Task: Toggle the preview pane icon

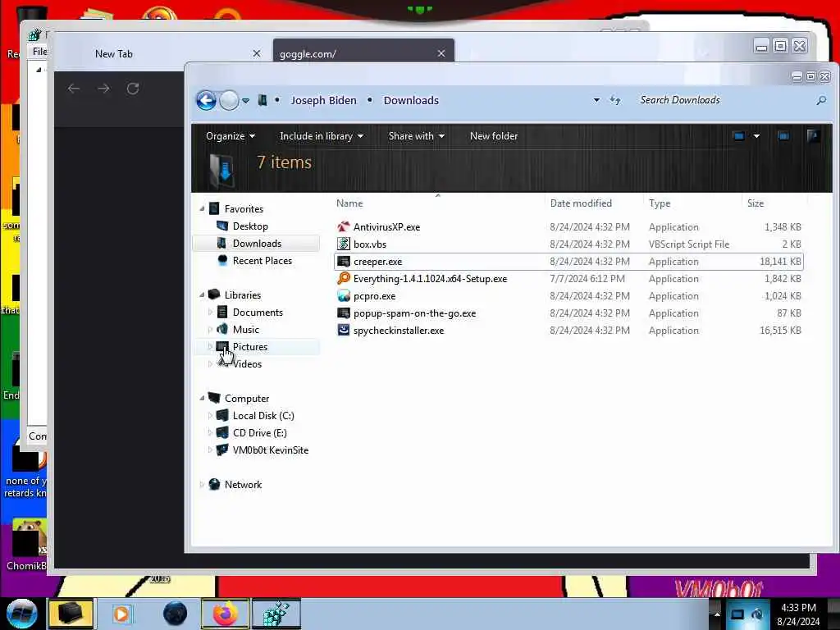Action: 783,136
